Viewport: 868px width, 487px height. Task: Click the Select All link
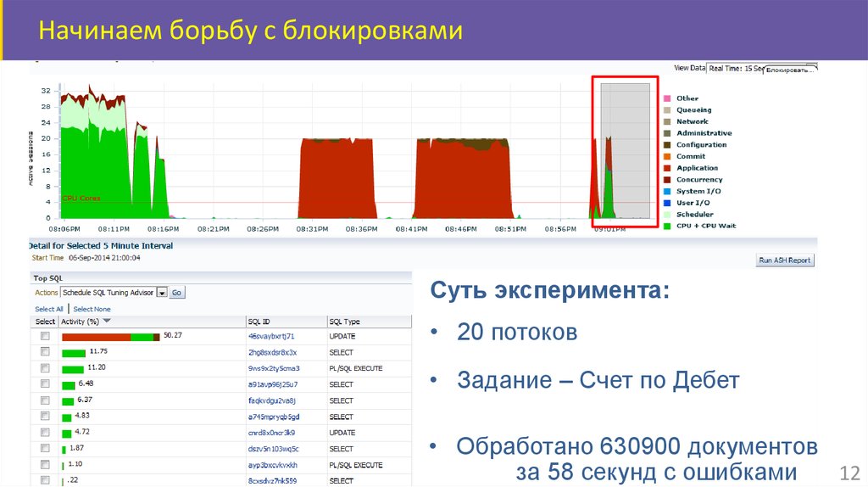click(x=48, y=309)
